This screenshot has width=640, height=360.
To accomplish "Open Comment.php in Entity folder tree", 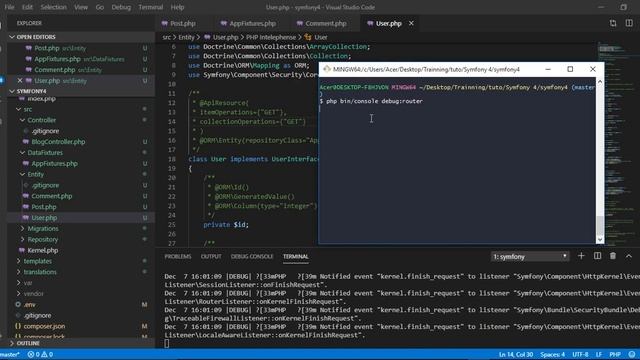I will [51, 196].
